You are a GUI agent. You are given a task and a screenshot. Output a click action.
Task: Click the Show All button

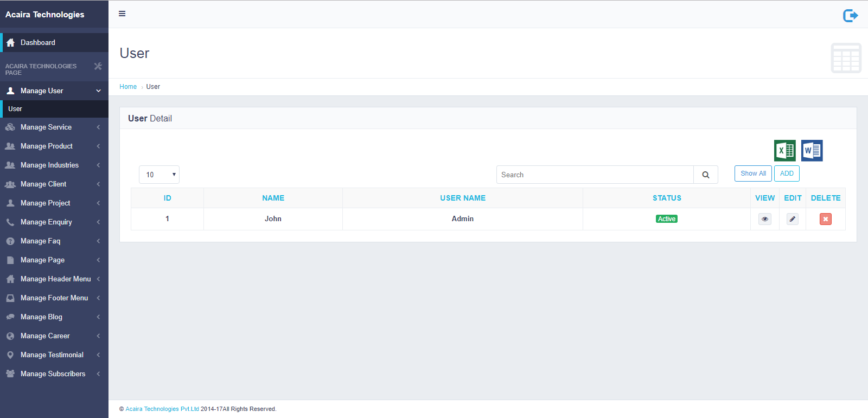(753, 173)
